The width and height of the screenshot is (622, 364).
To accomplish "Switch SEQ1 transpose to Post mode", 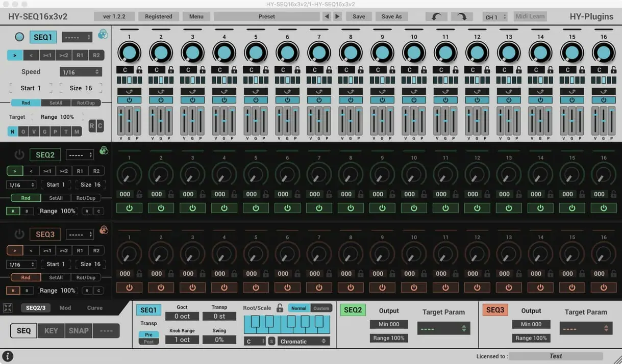I will coord(148,342).
